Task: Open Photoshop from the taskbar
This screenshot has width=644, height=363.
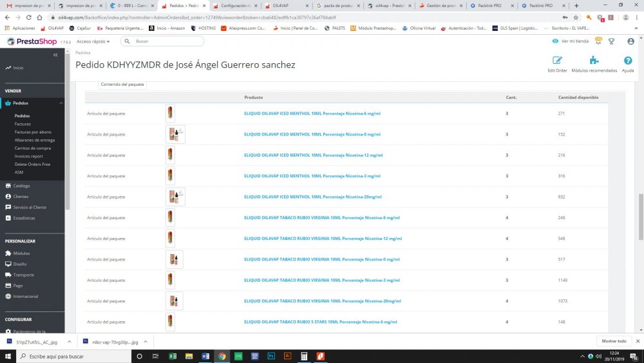Action: coord(271,356)
